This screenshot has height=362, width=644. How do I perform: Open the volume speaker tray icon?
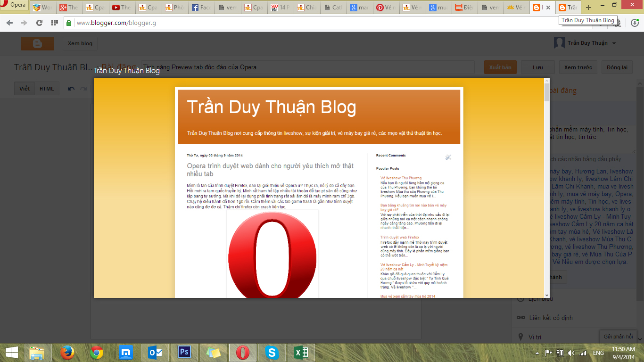click(x=571, y=353)
